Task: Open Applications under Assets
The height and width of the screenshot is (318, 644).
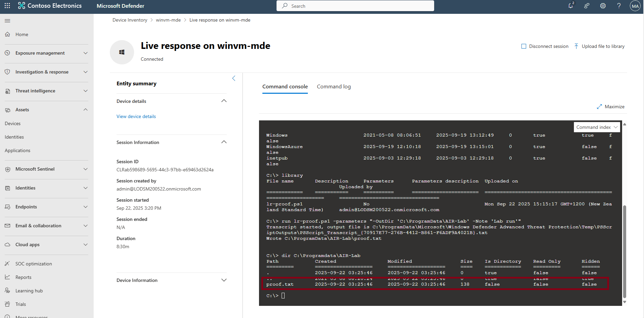Action: pos(18,150)
